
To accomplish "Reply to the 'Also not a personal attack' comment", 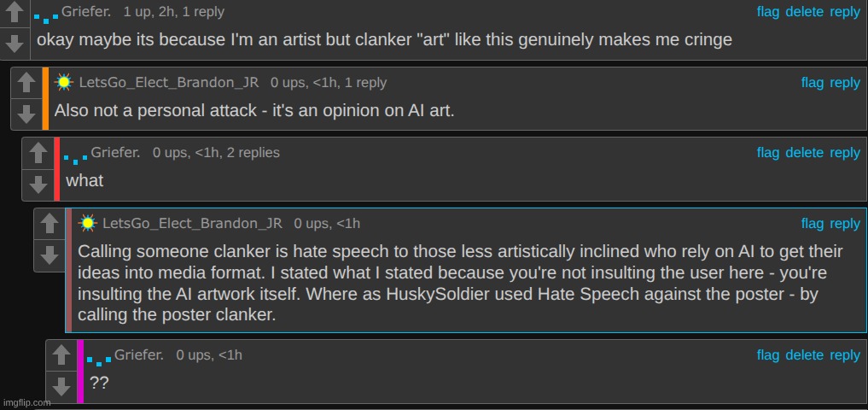I will [845, 83].
